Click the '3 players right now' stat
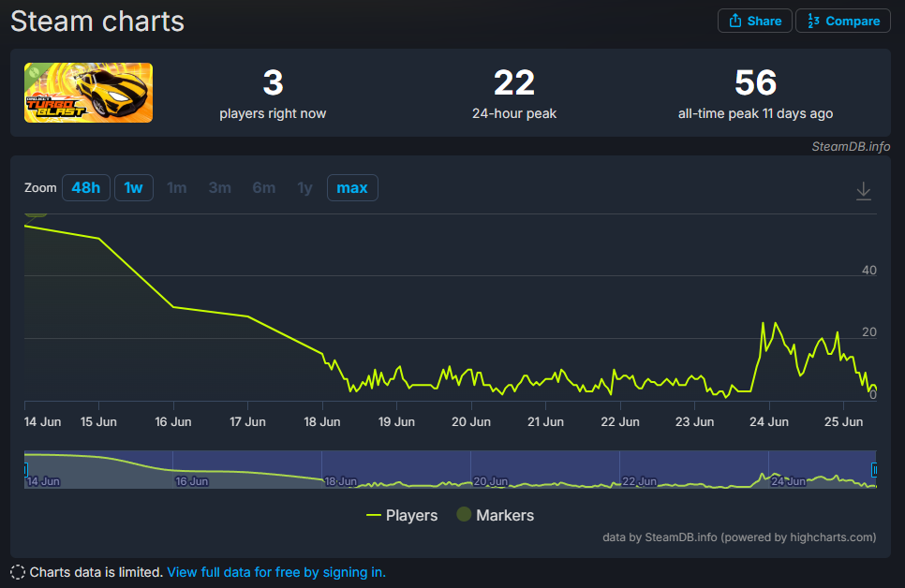The height and width of the screenshot is (588, 905). point(273,94)
